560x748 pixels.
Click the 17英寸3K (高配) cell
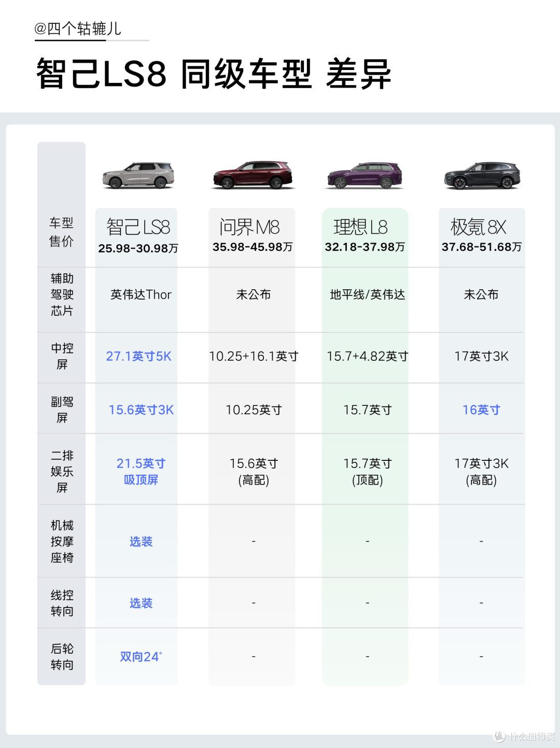481,471
